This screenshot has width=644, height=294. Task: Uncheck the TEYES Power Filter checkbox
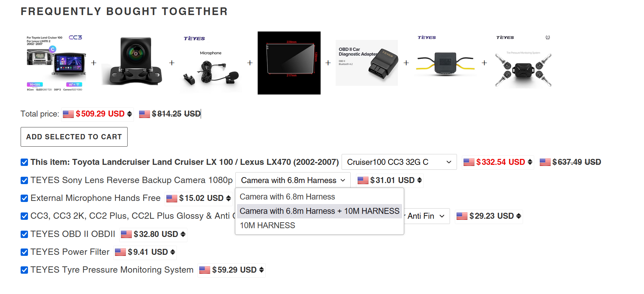tap(24, 252)
